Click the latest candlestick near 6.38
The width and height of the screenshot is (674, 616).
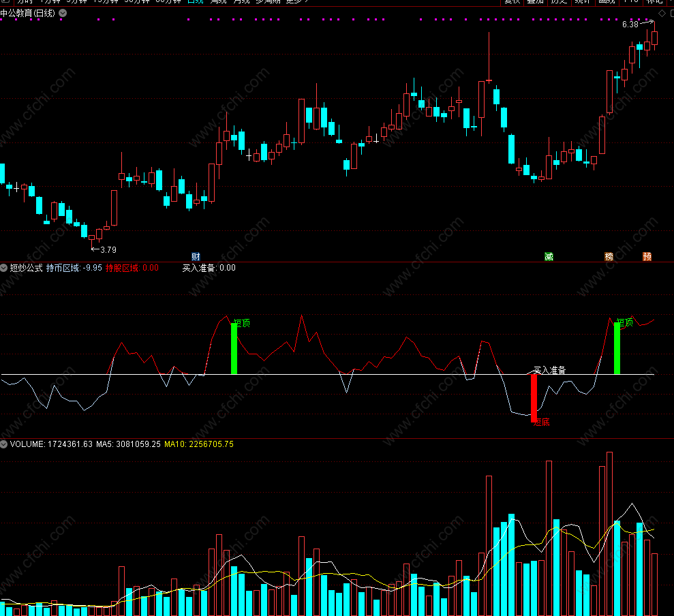click(654, 38)
